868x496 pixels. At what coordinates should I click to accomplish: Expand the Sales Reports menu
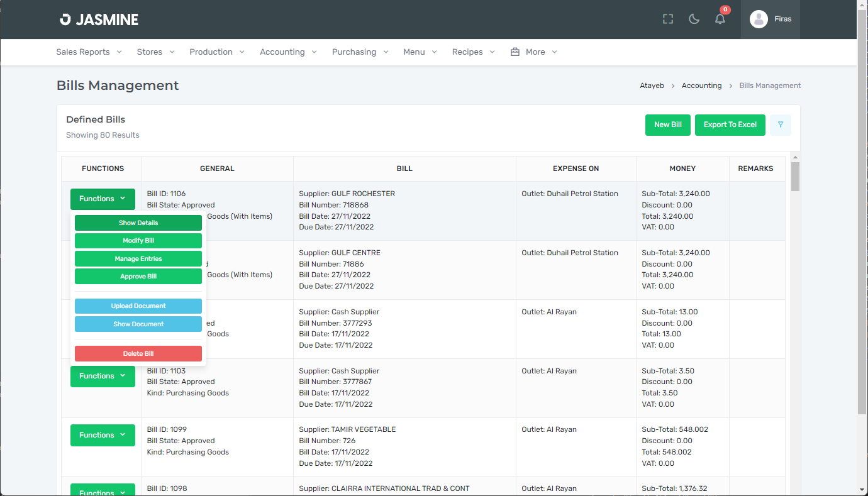tap(89, 52)
